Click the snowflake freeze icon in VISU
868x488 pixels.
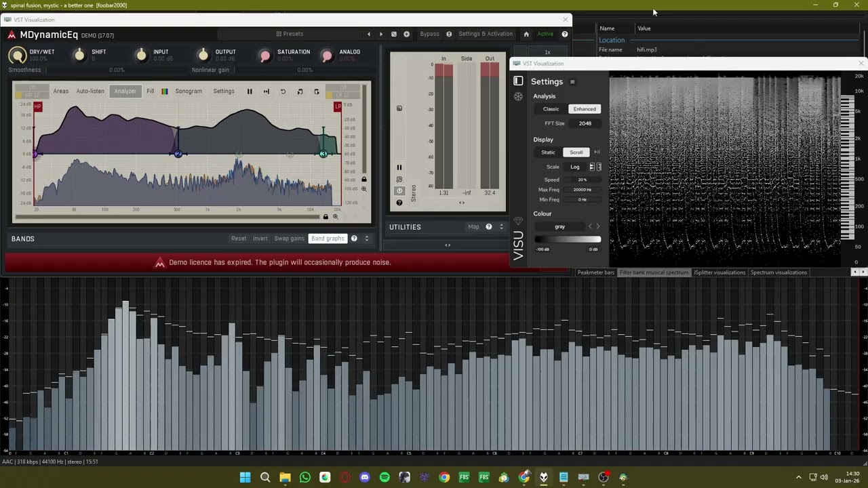(518, 96)
